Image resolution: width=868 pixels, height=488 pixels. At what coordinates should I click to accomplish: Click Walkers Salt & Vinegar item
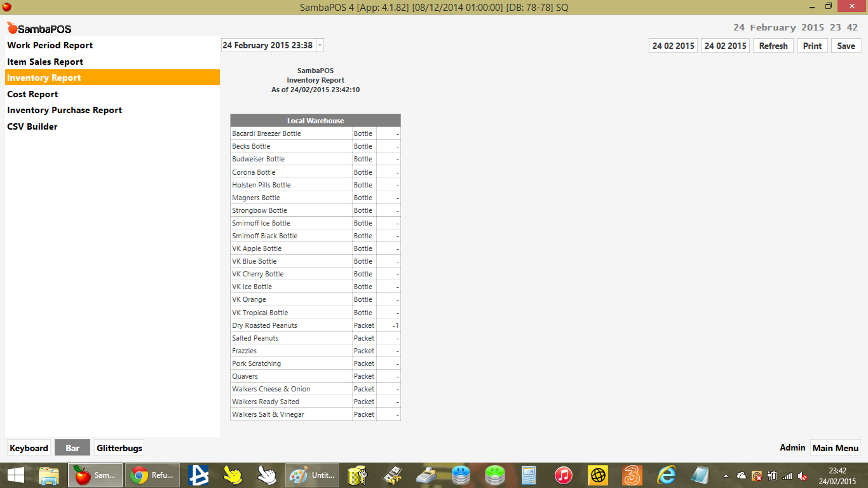[268, 414]
